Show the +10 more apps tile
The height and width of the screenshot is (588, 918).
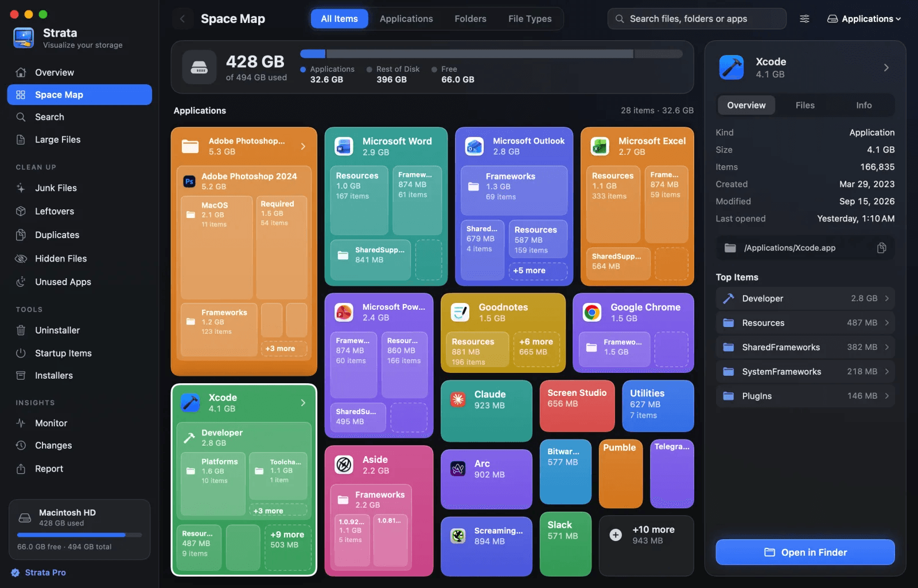(646, 546)
